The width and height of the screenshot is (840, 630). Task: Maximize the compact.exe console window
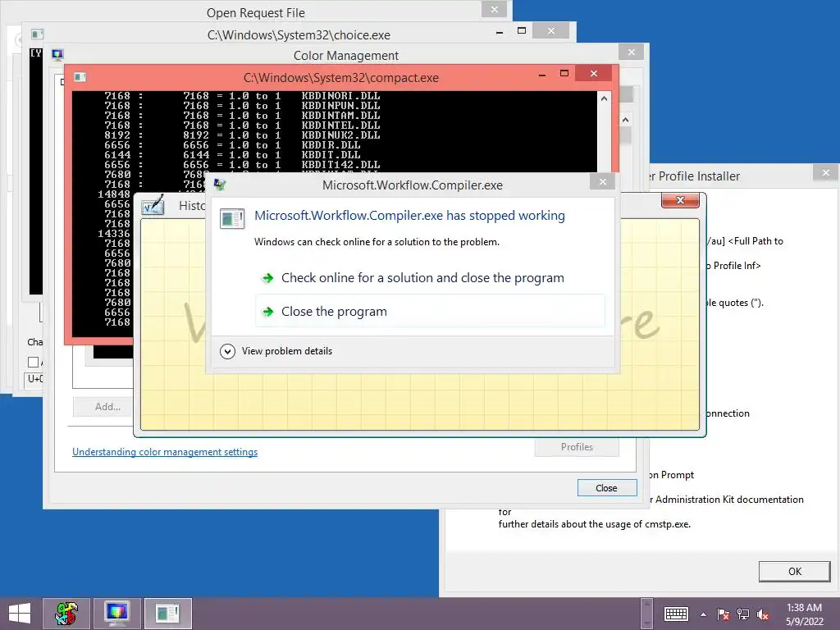pos(564,73)
